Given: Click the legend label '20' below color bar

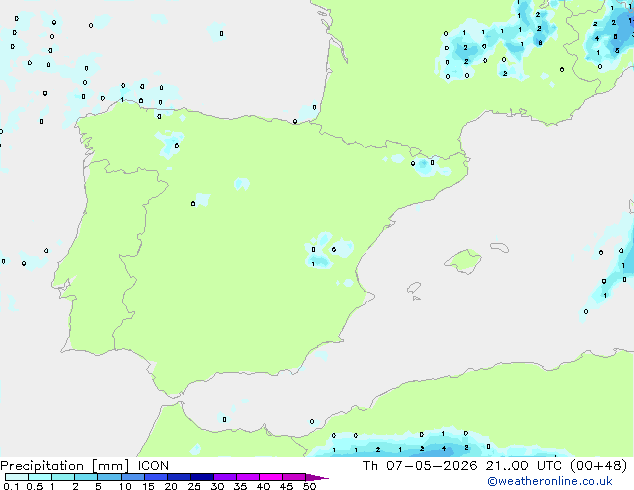Looking at the screenshot, I should coord(171,486).
